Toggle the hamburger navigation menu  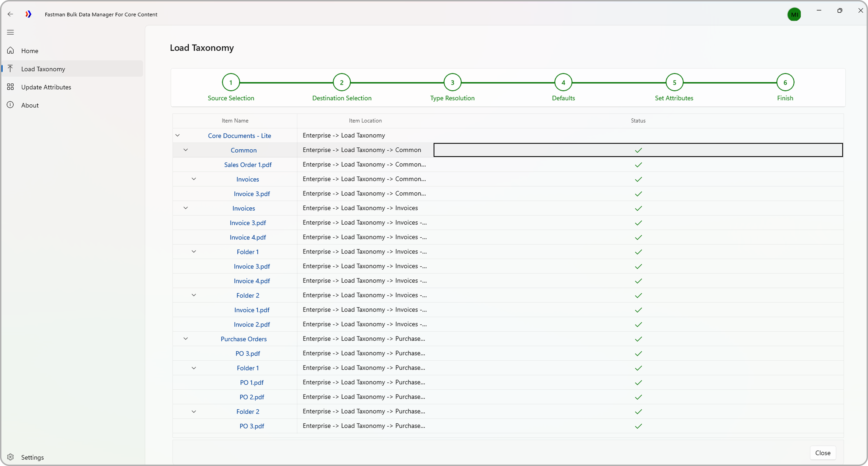click(10, 32)
